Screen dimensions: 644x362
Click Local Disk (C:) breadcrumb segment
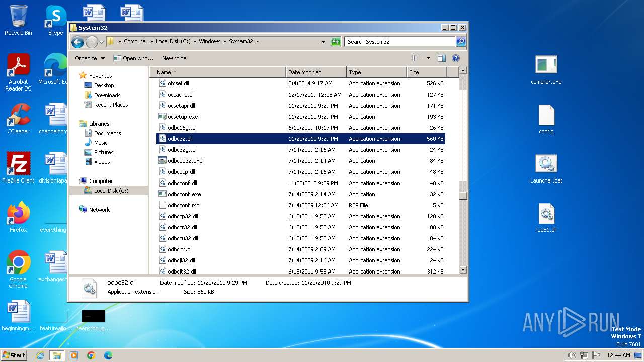173,42
